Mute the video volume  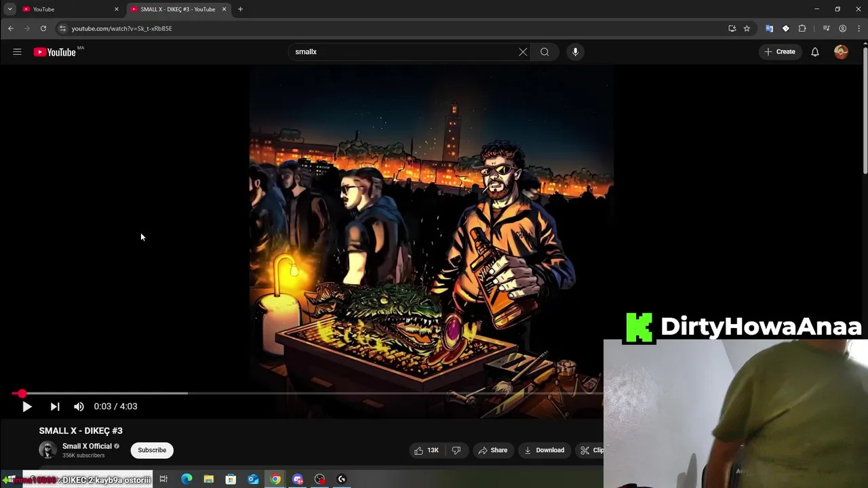pos(79,407)
